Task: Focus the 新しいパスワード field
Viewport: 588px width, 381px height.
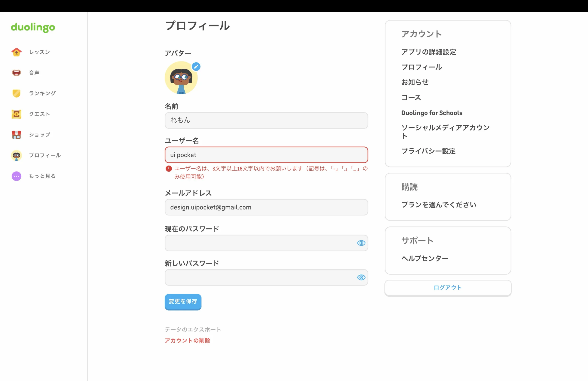Action: pyautogui.click(x=266, y=277)
